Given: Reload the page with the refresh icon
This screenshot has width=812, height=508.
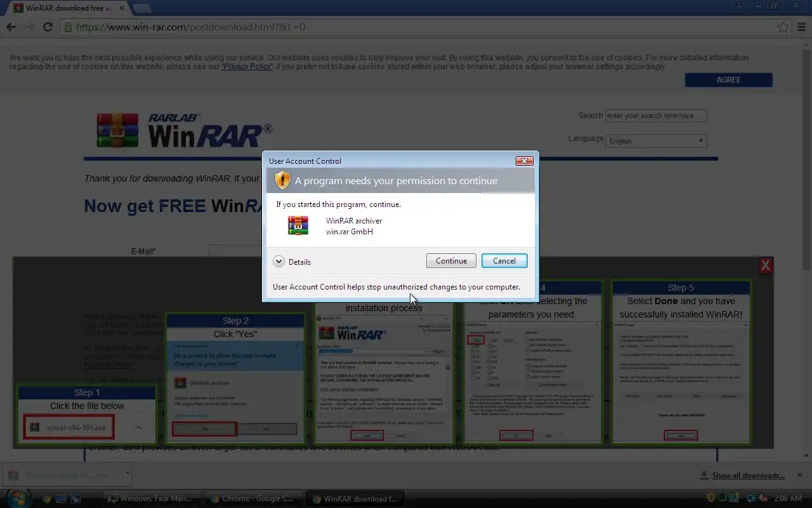Looking at the screenshot, I should [x=48, y=27].
